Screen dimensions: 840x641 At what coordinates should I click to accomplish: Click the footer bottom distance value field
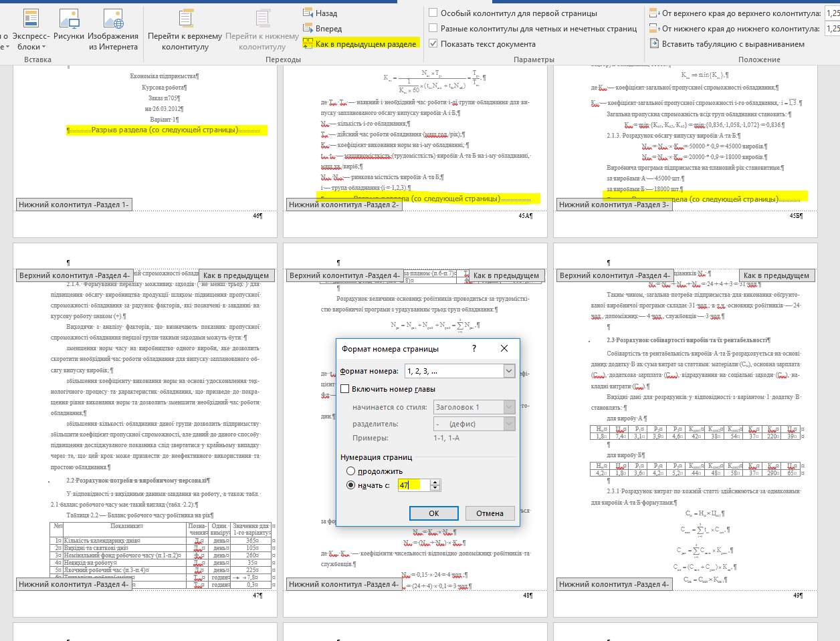coord(832,28)
